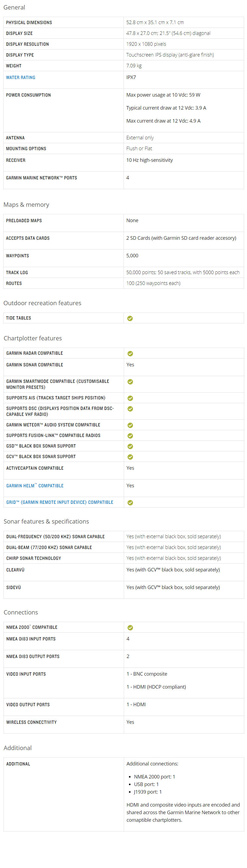247x868 pixels.
Task: Click the Fusion-Link radios checkmark icon
Action: pos(130,436)
